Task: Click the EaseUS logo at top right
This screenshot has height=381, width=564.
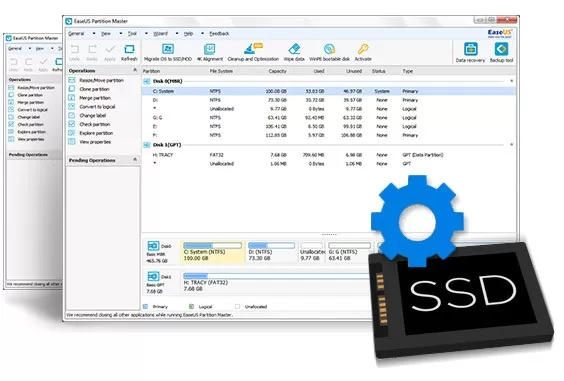Action: [x=500, y=34]
